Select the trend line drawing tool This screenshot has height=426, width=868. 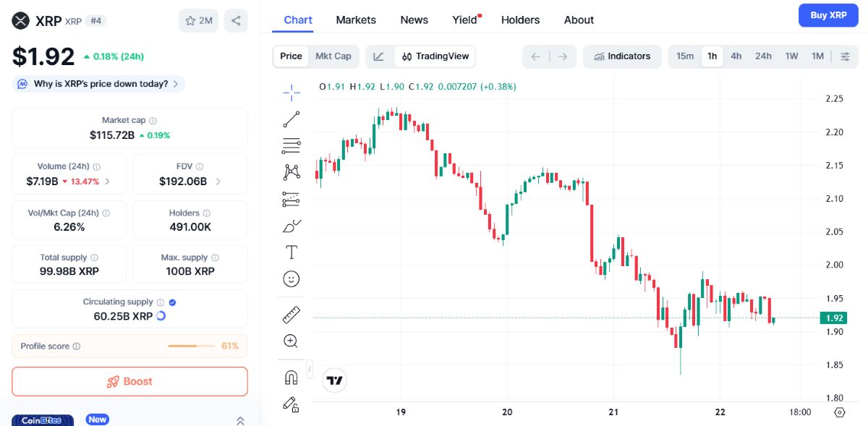(292, 119)
